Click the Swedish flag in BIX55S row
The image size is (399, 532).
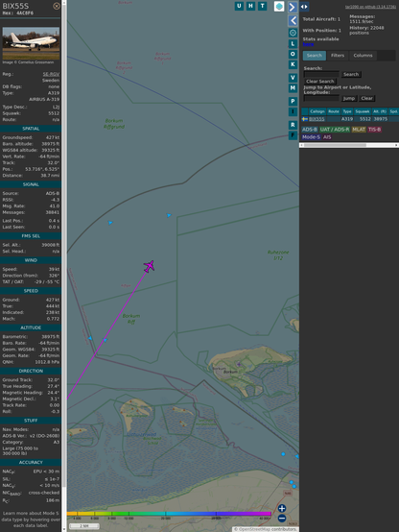pos(305,119)
